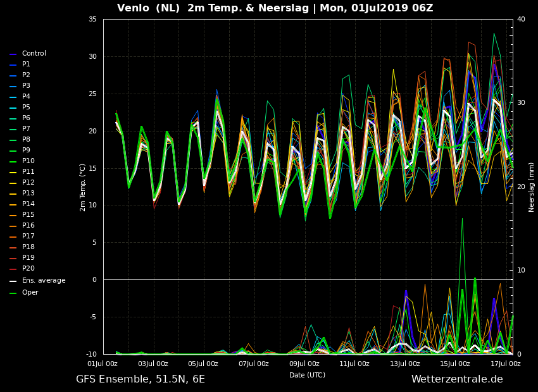
Task: Select the P10 legend color marker
Action: (x=13, y=162)
